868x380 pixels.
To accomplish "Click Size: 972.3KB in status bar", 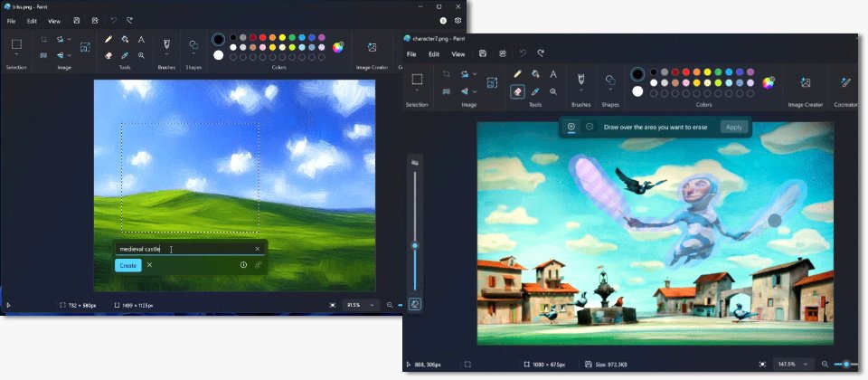I will coord(606,365).
